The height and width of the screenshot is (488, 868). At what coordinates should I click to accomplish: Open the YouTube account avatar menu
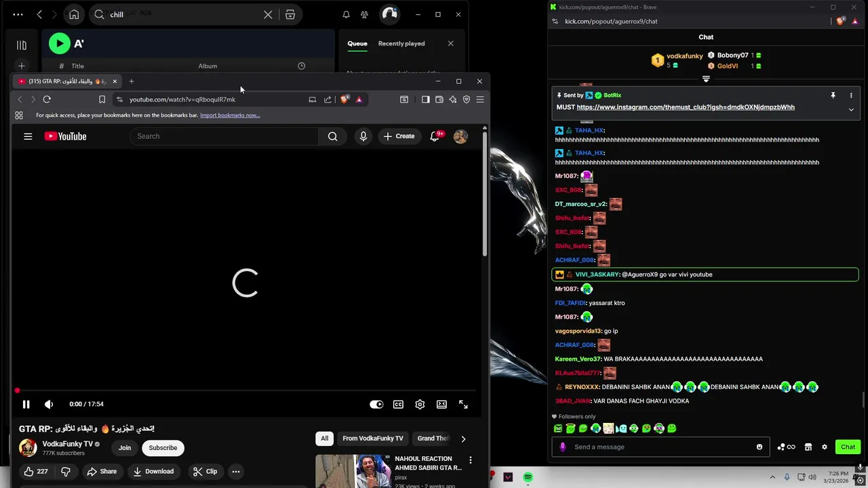pyautogui.click(x=460, y=136)
